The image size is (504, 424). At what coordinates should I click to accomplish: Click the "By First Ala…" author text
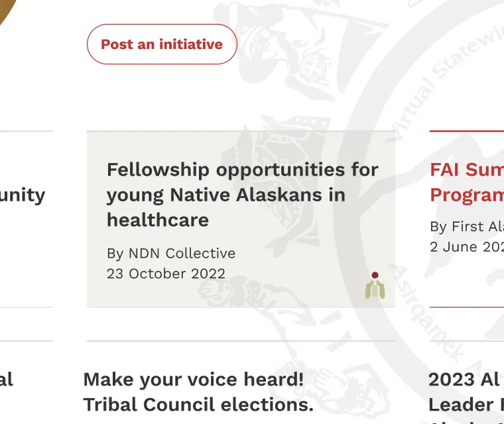466,227
